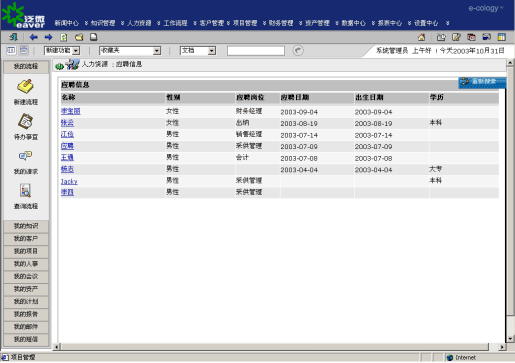Click the green icon before 人力资源 breadcrumb
Image resolution: width=515 pixels, height=363 pixels.
59,66
